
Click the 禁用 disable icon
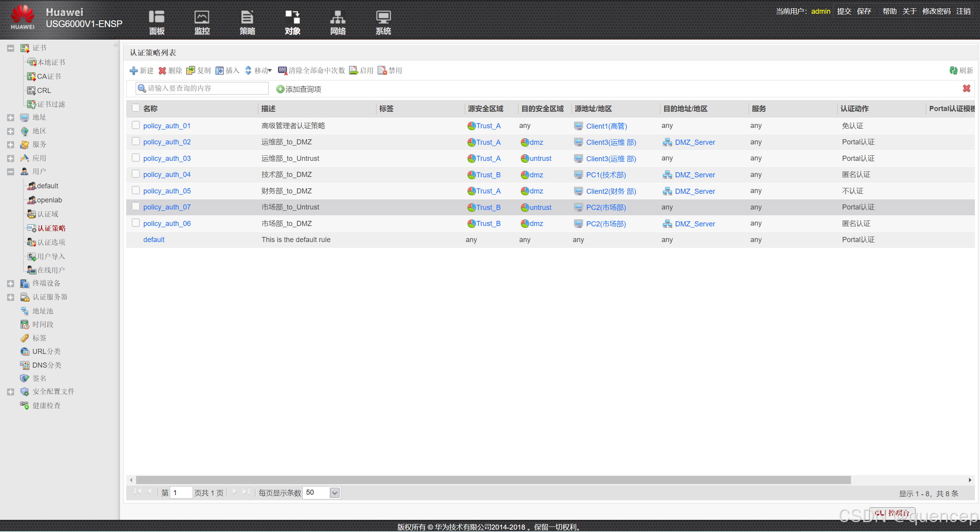(382, 71)
